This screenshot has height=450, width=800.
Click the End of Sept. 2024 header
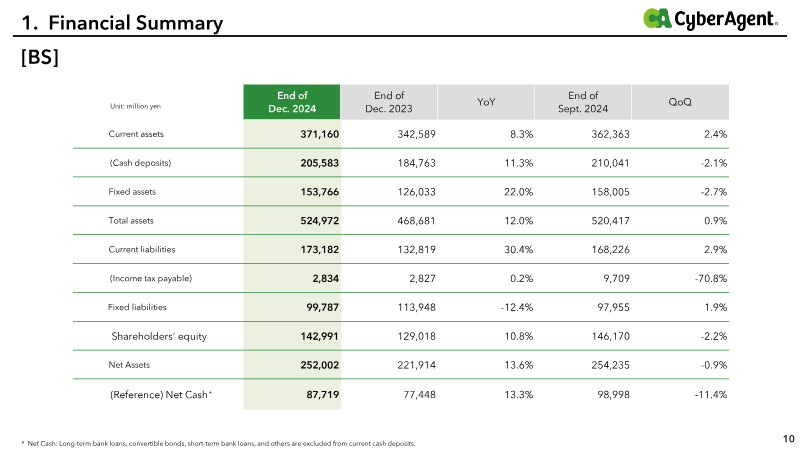tap(583, 102)
